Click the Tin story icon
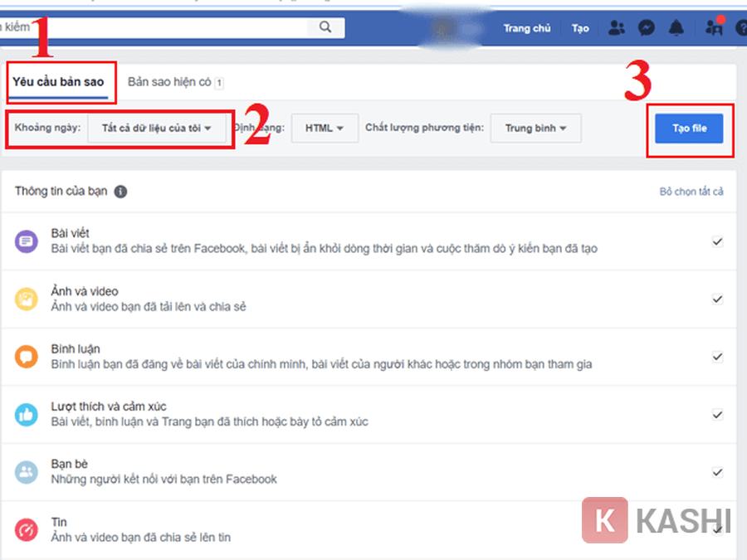 [x=26, y=528]
